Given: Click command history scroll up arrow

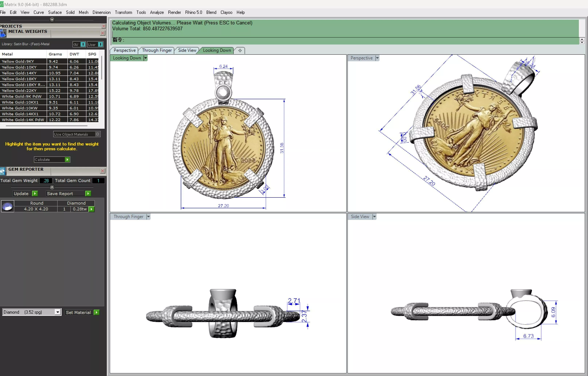Looking at the screenshot, I should coord(582,39).
